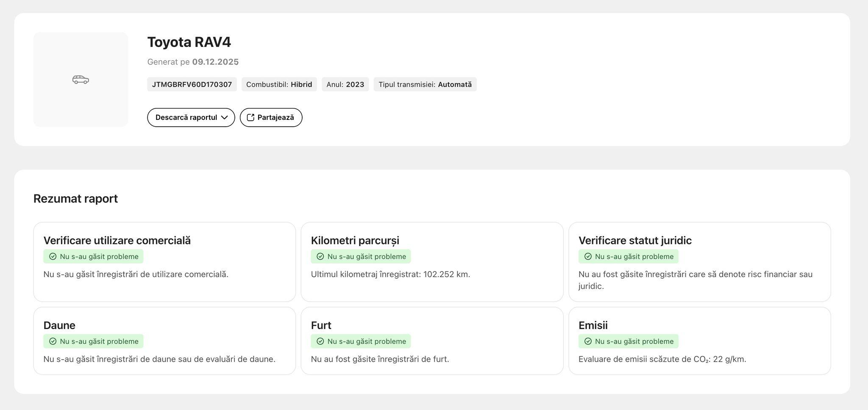
Task: Click the share icon in Partajează
Action: coord(250,118)
